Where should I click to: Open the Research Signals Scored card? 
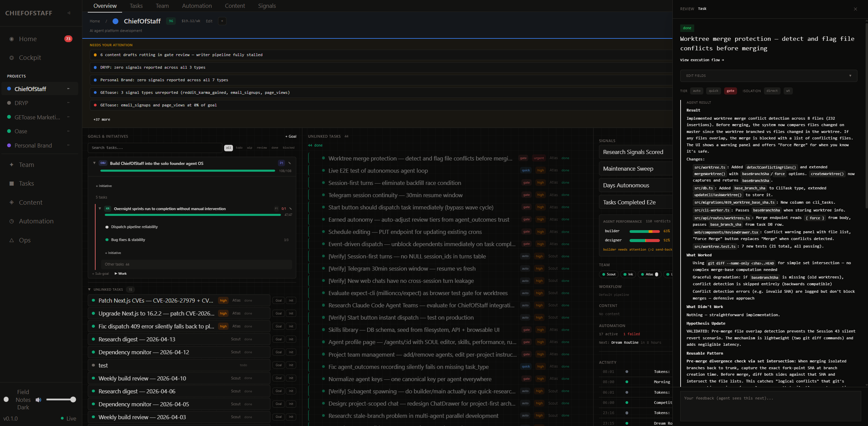coord(635,152)
